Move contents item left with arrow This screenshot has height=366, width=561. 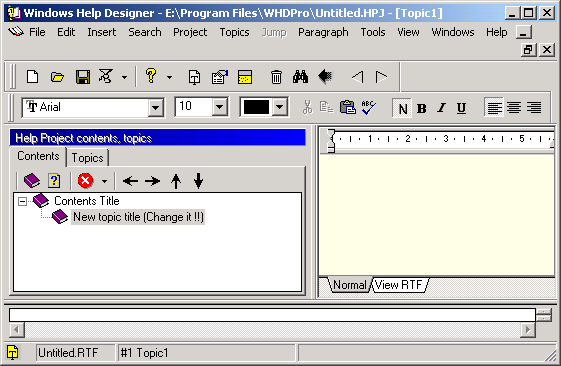(x=130, y=181)
